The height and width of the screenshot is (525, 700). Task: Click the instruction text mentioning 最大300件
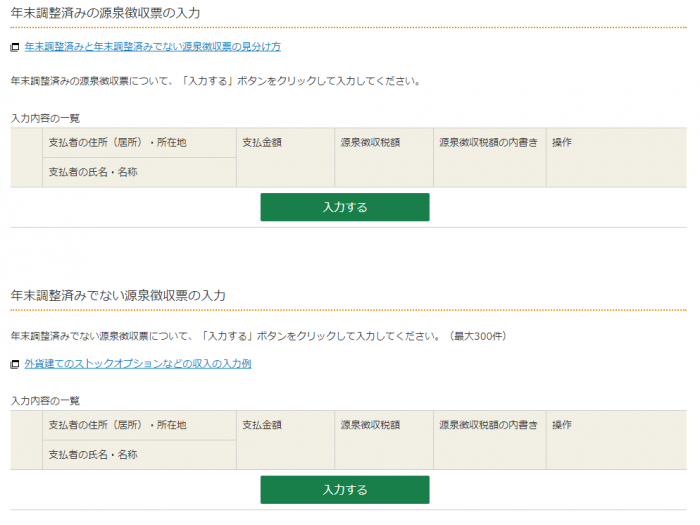(x=259, y=336)
